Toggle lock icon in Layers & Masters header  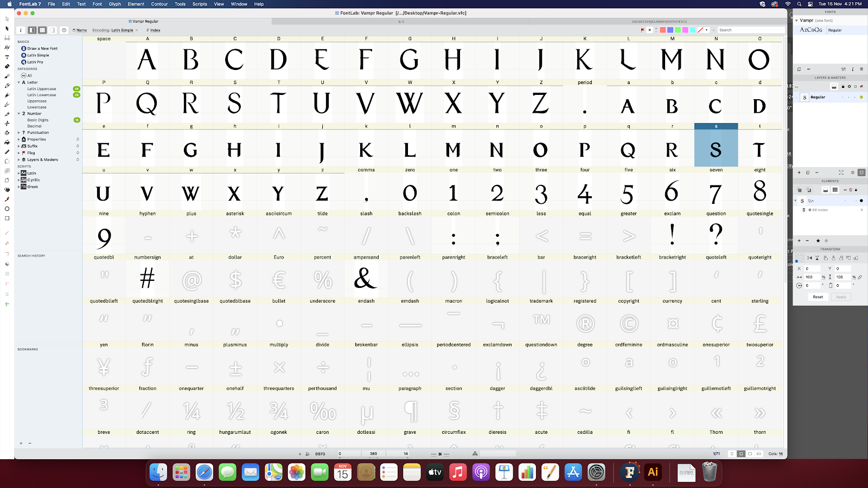843,86
